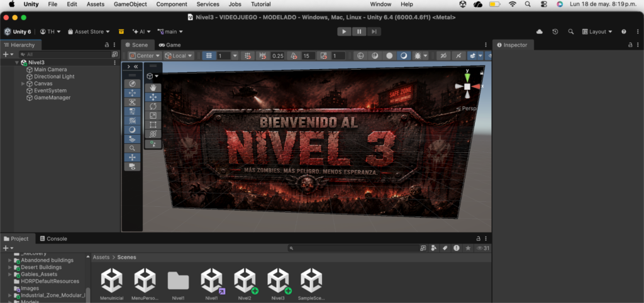Viewport: 644px width, 303px height.
Task: Open the Window menu
Action: click(x=380, y=4)
